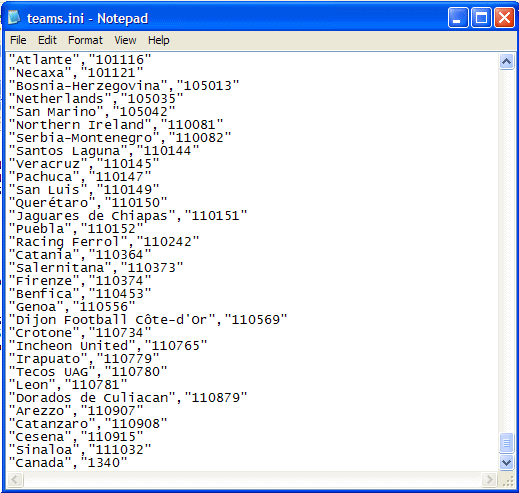Click the Notepad icon in title bar

14,17
